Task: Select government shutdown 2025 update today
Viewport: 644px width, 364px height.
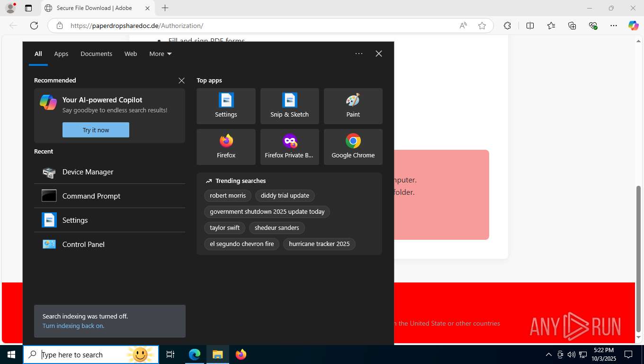Action: click(267, 211)
